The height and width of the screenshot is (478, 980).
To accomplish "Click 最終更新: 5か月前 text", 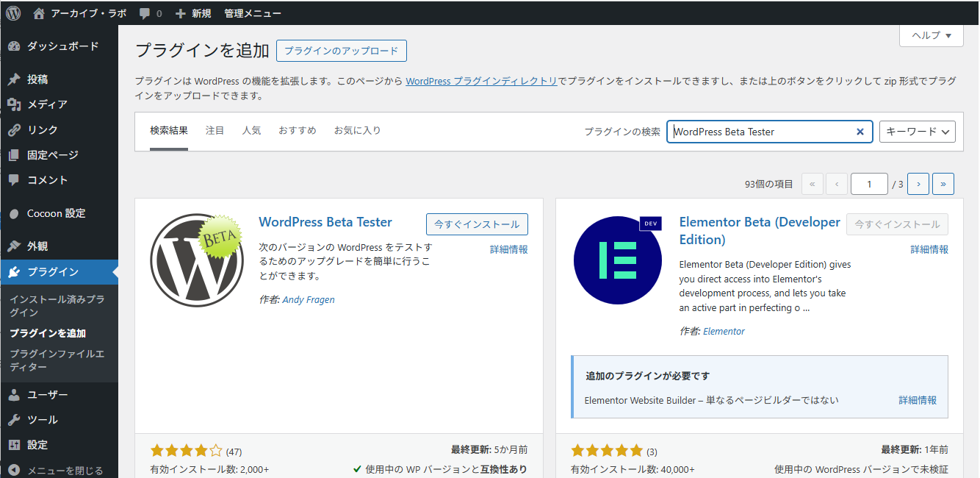I will (x=489, y=450).
